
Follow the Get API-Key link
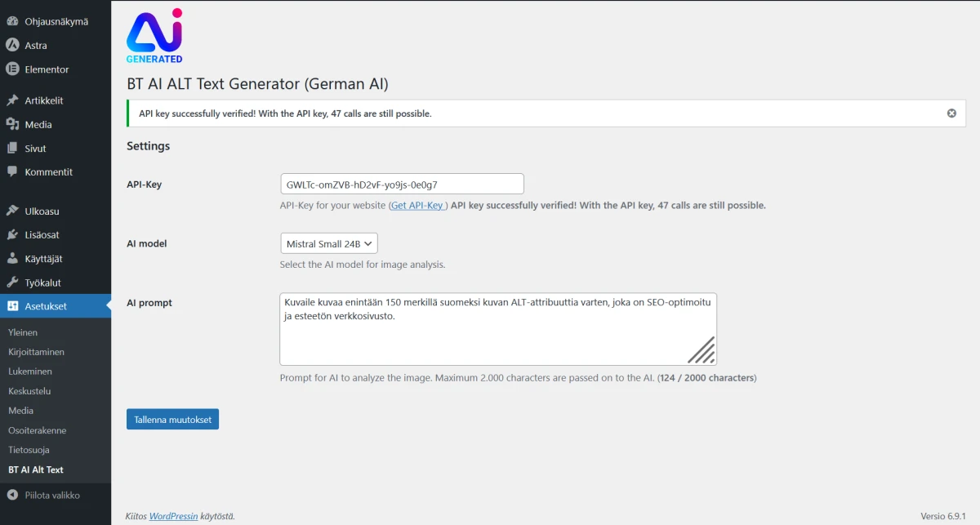(417, 206)
